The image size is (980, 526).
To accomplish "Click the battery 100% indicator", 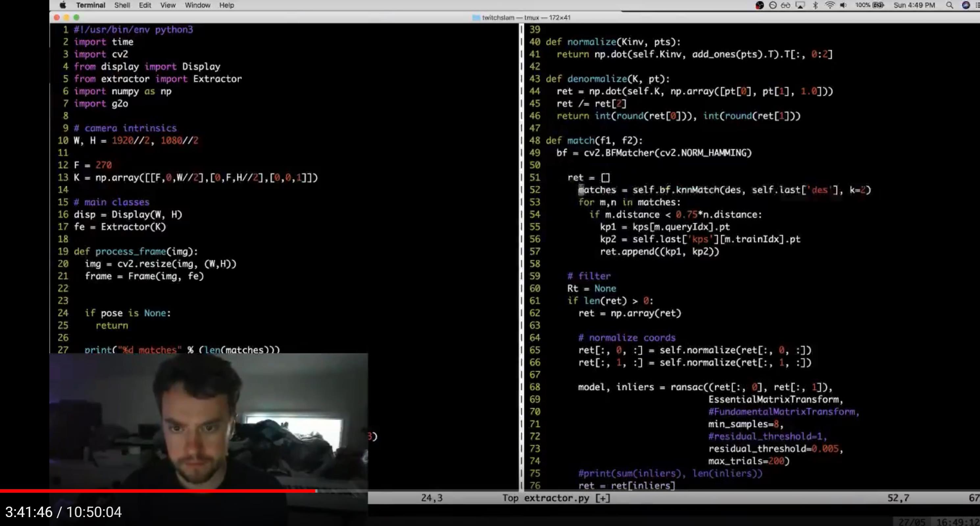I will (870, 5).
